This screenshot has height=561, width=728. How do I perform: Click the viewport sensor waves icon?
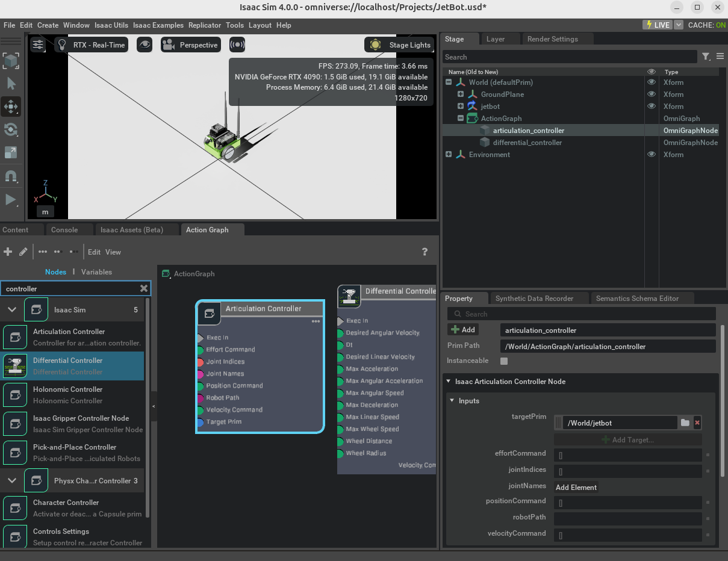click(238, 45)
